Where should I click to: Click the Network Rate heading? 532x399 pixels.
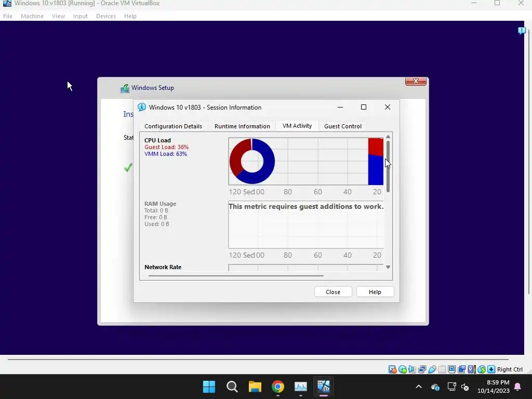163,267
